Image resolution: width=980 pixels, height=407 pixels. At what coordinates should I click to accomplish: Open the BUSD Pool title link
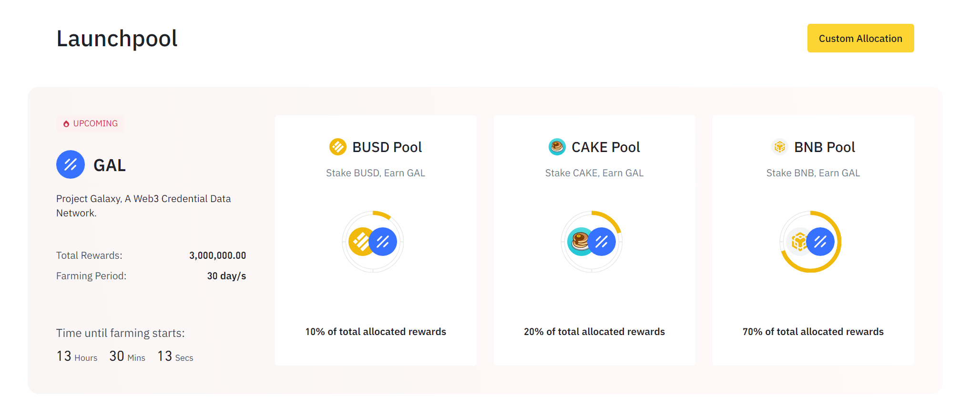pyautogui.click(x=387, y=147)
